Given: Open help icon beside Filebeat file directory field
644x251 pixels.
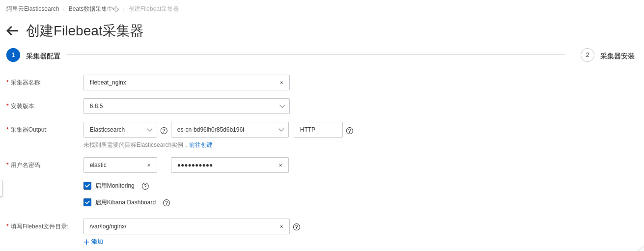Looking at the screenshot, I should pos(297,227).
